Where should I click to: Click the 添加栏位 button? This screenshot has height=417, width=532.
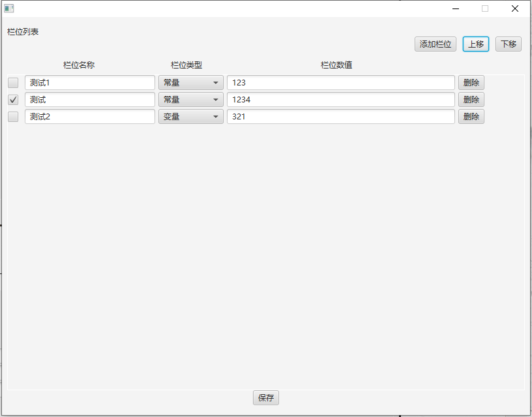(x=436, y=44)
